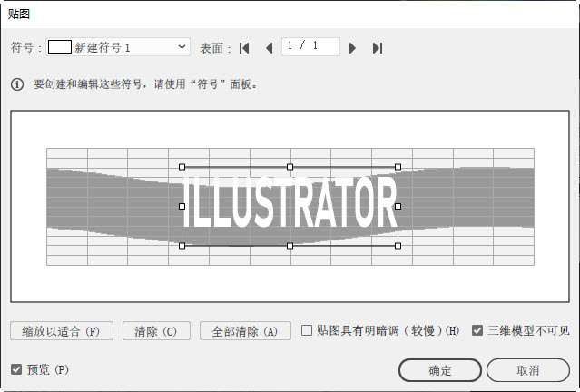Screen dimensions: 580x392
Task: Click the 贴图 dialog title
Action: click(18, 14)
